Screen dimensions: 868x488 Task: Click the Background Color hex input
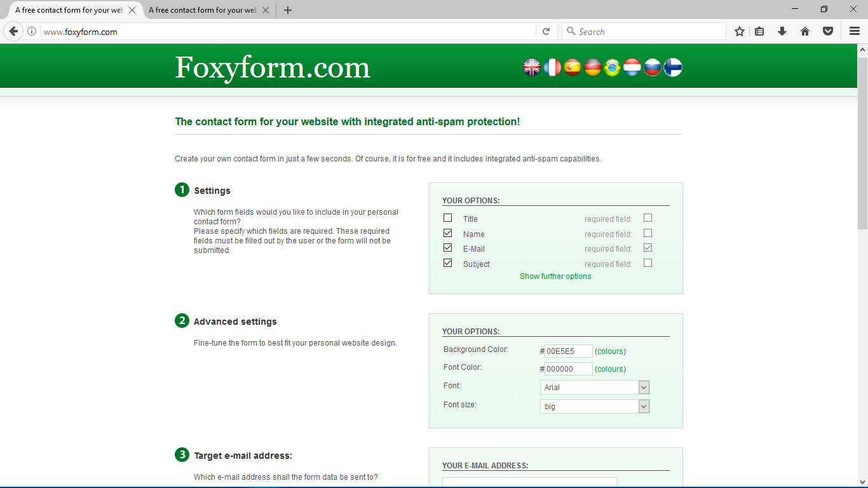pyautogui.click(x=569, y=351)
